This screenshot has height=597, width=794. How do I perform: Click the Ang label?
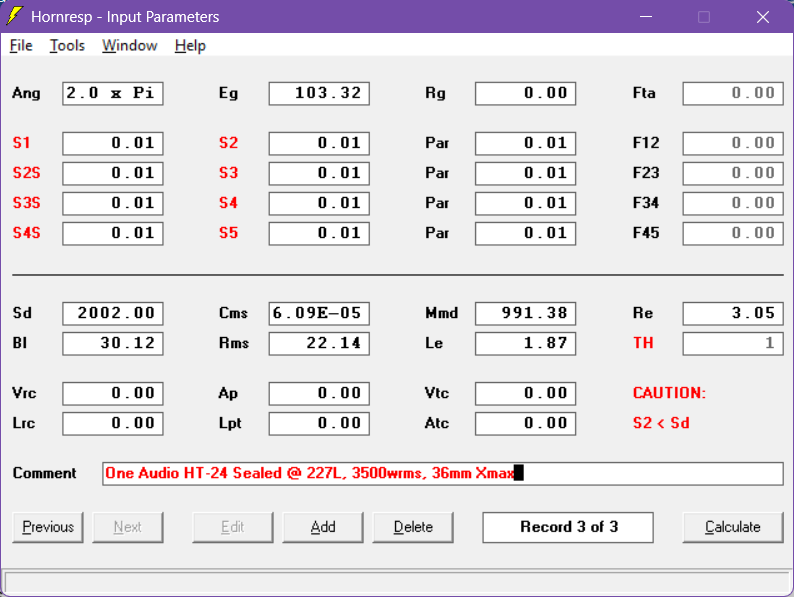[26, 93]
